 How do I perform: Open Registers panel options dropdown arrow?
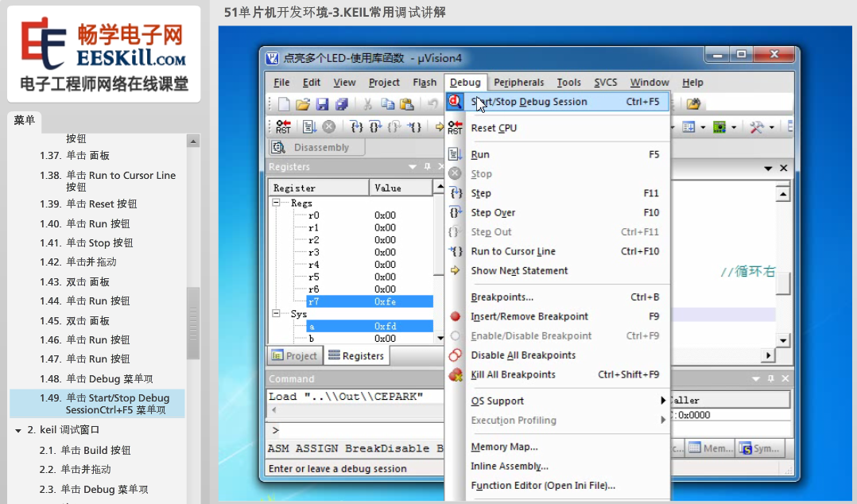point(413,167)
